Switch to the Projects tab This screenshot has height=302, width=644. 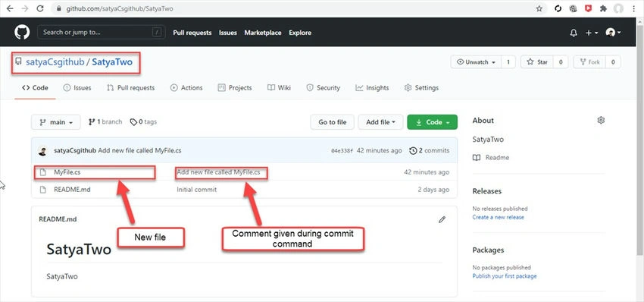point(235,87)
